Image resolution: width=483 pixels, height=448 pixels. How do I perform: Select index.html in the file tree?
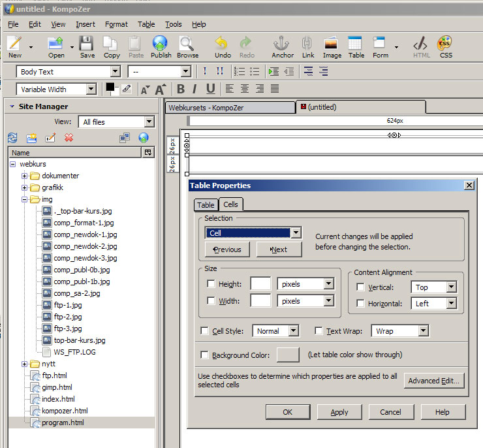(x=58, y=399)
